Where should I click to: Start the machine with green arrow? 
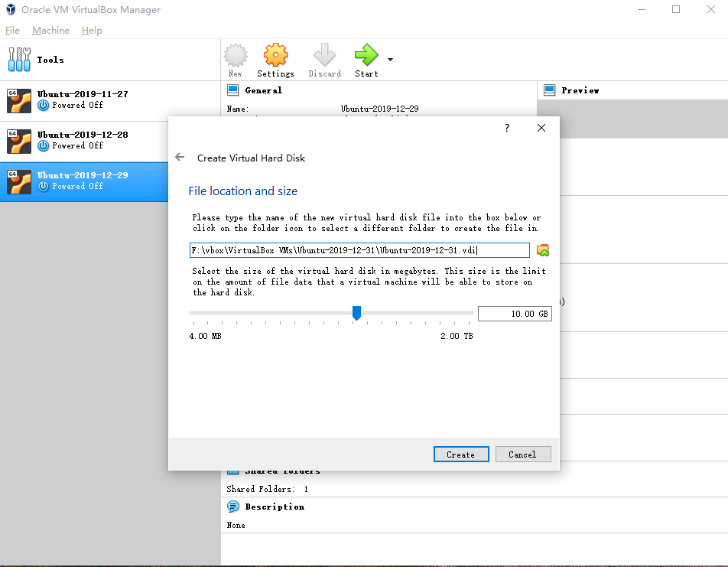click(x=366, y=55)
